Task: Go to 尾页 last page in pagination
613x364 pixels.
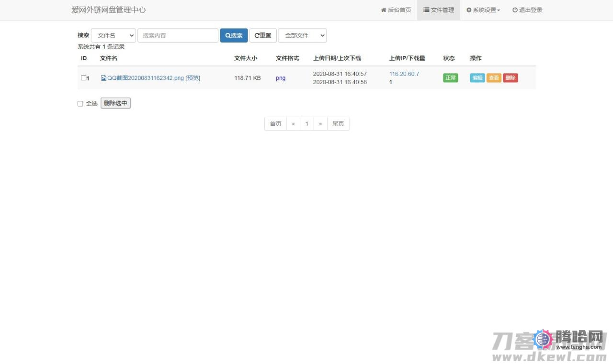Action: [338, 124]
